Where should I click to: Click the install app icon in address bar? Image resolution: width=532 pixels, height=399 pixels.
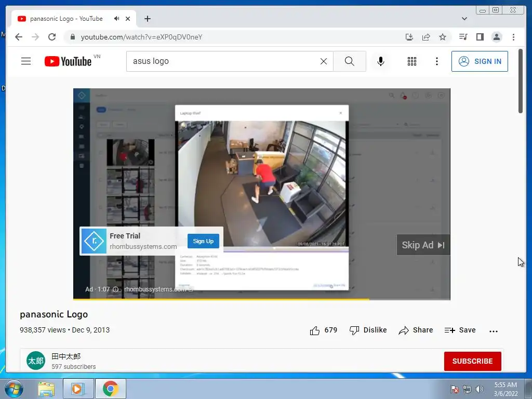pyautogui.click(x=409, y=37)
